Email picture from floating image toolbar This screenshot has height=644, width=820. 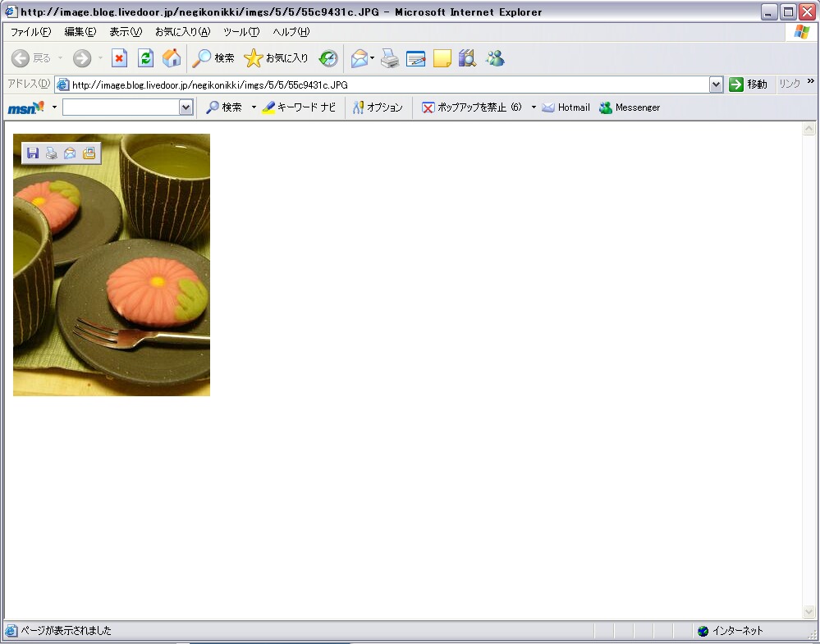[70, 153]
